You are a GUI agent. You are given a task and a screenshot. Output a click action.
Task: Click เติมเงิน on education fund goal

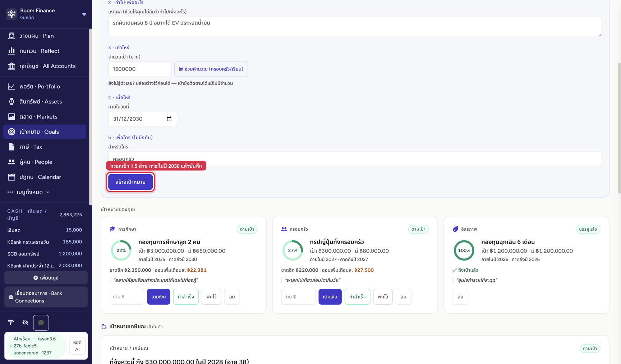[158, 297]
